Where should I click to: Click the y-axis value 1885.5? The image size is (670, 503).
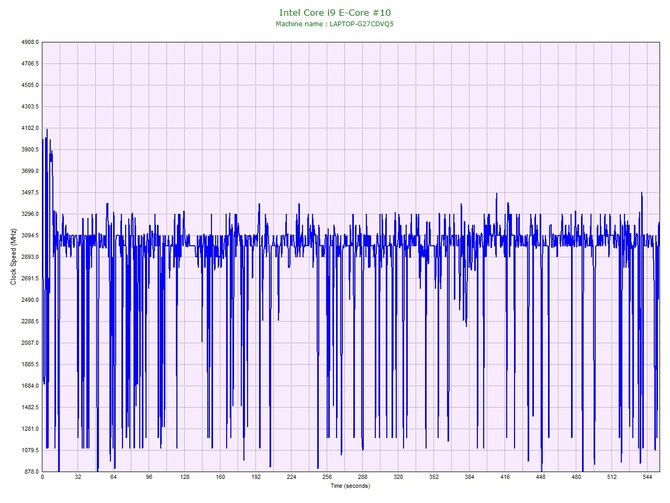30,365
